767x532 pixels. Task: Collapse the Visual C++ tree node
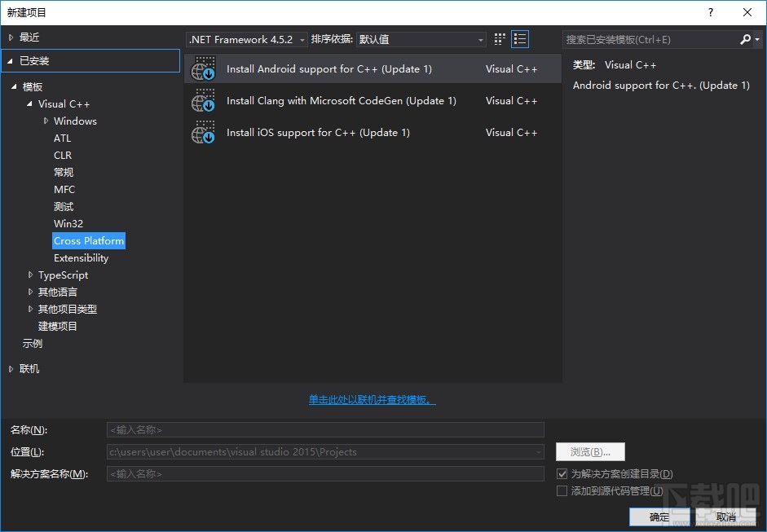(29, 103)
